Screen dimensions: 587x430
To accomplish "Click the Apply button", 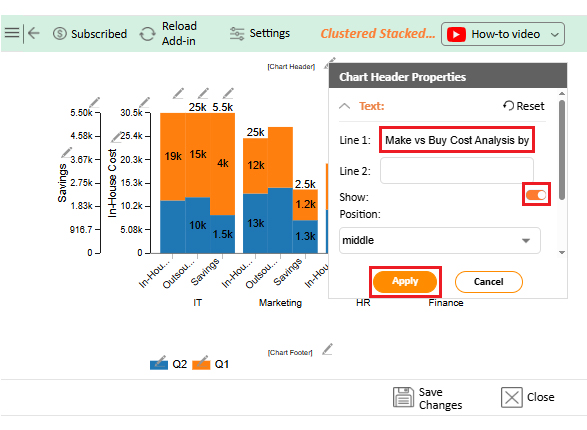I will (405, 281).
